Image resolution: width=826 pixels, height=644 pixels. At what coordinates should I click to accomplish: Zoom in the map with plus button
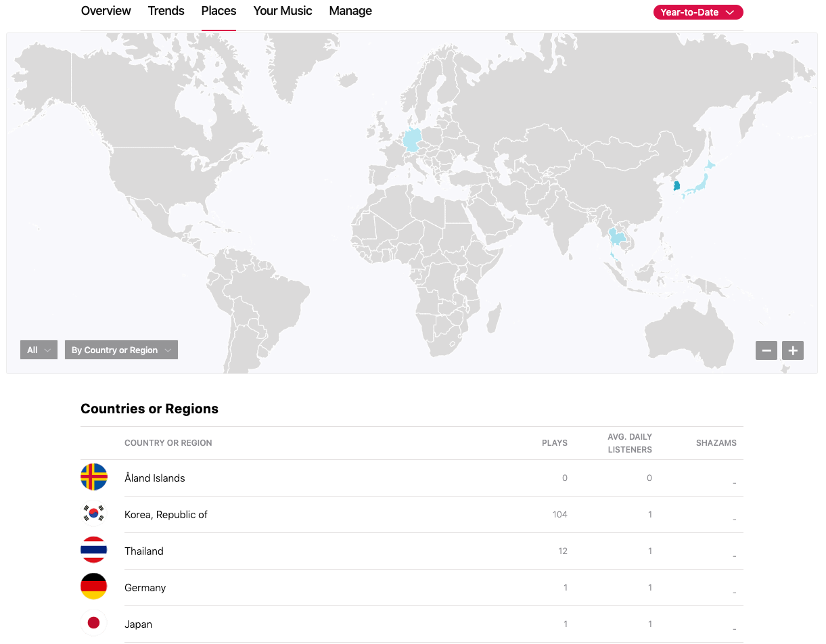(793, 350)
